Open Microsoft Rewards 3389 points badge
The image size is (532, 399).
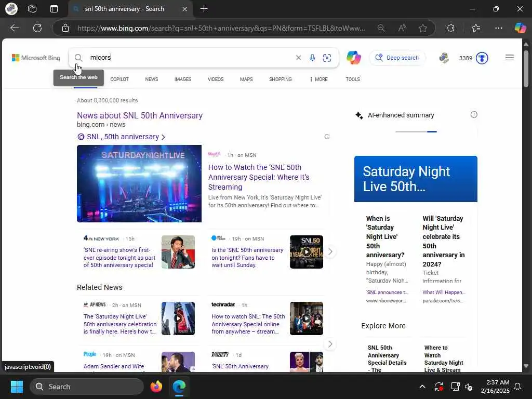474,58
